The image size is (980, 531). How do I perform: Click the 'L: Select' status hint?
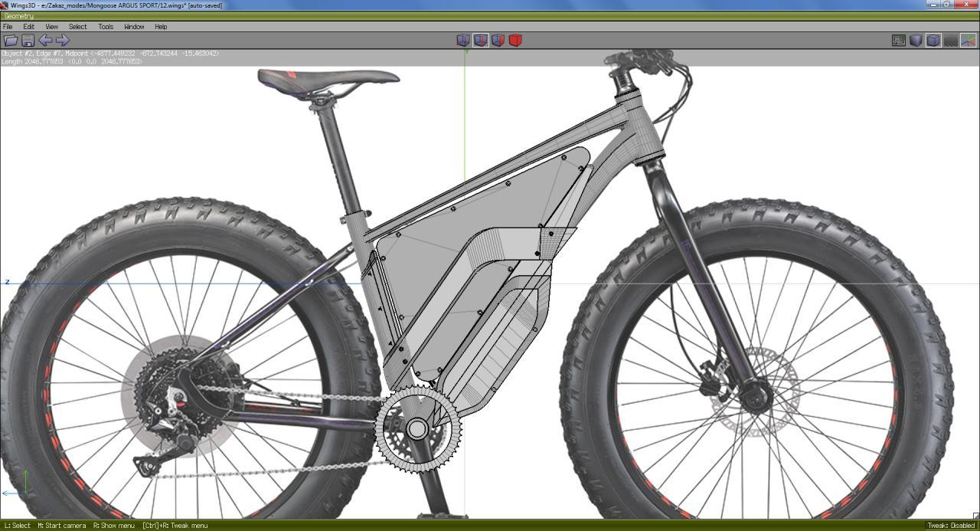[x=17, y=526]
